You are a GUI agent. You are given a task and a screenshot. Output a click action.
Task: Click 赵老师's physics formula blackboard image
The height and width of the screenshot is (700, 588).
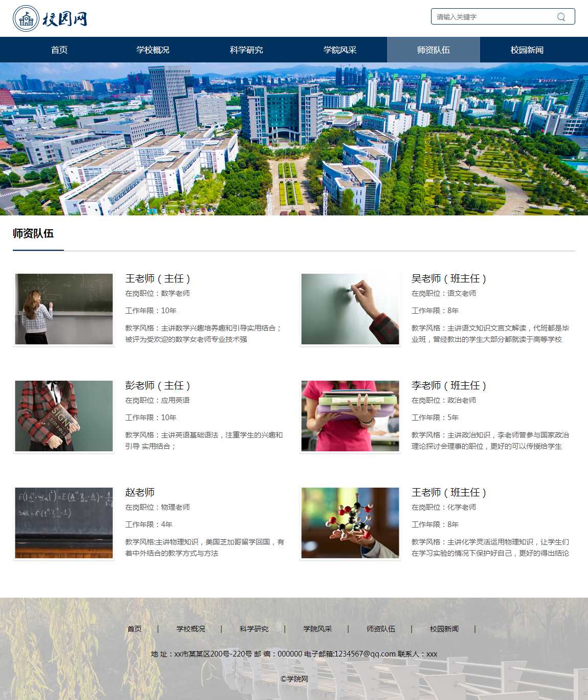(x=64, y=523)
